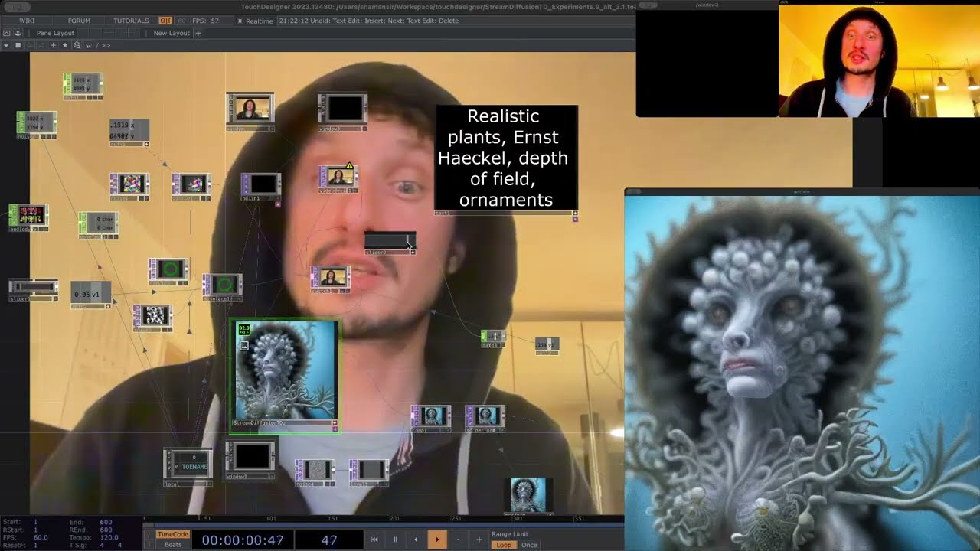This screenshot has height=551, width=980.
Task: Jump to timeline start
Action: click(374, 540)
